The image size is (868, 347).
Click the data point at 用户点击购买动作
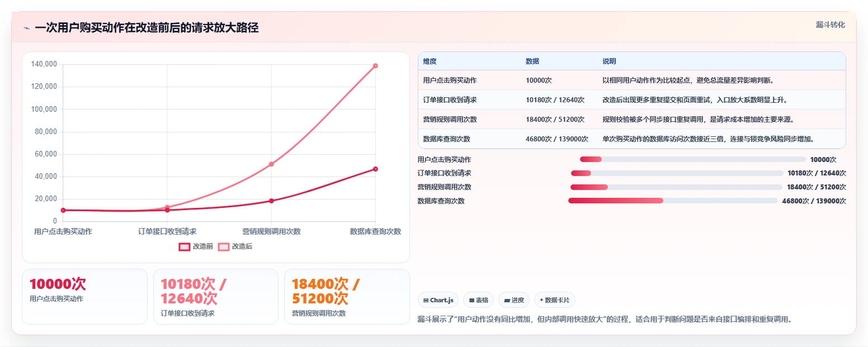[63, 210]
